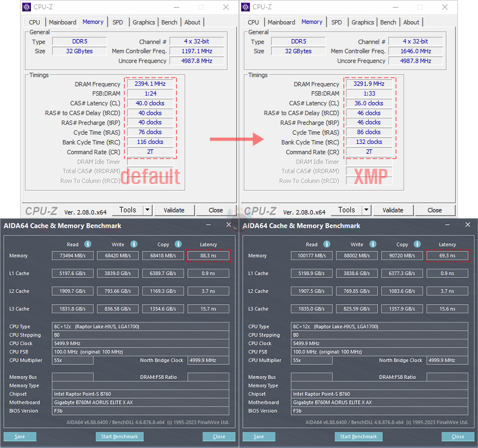Close the right AIDA64 window via X
Image resolution: width=478 pixels, height=448 pixels.
coord(468,225)
